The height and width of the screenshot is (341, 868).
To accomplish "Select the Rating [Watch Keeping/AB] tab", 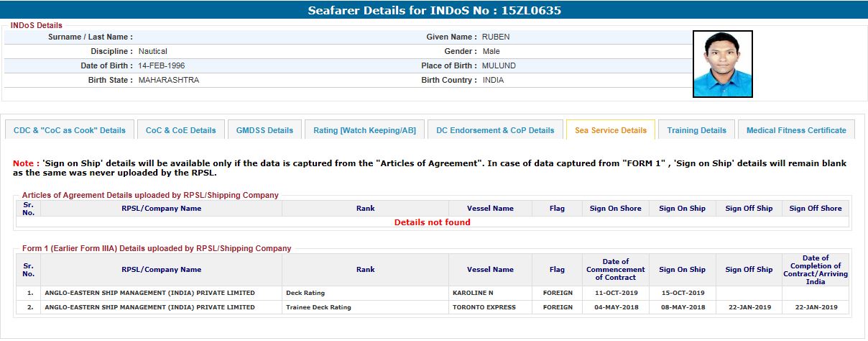I will coord(364,130).
